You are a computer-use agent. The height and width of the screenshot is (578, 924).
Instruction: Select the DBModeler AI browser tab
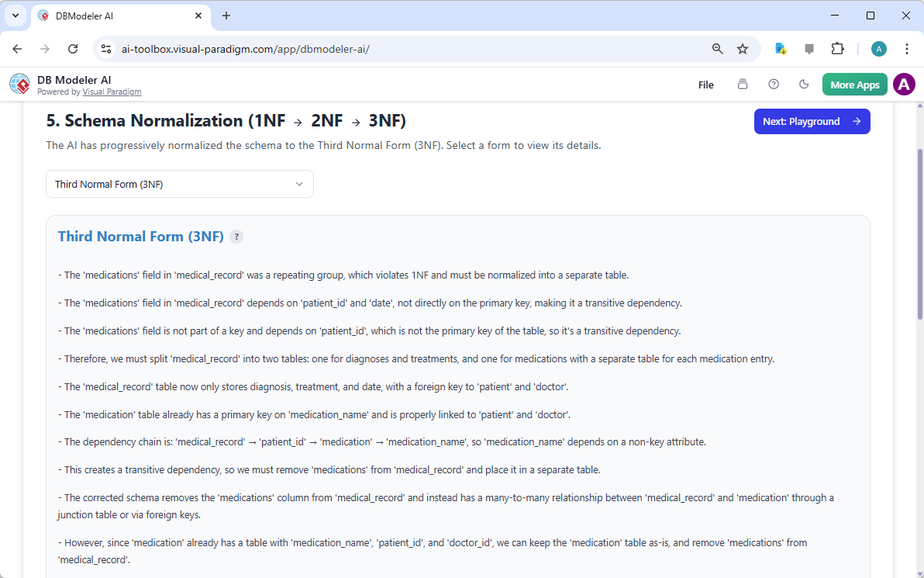click(x=116, y=16)
